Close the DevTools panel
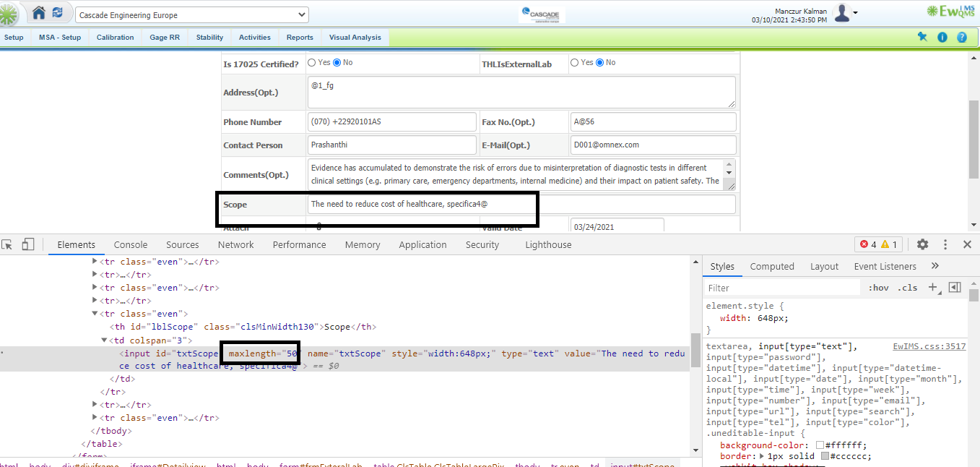980x467 pixels. (968, 245)
